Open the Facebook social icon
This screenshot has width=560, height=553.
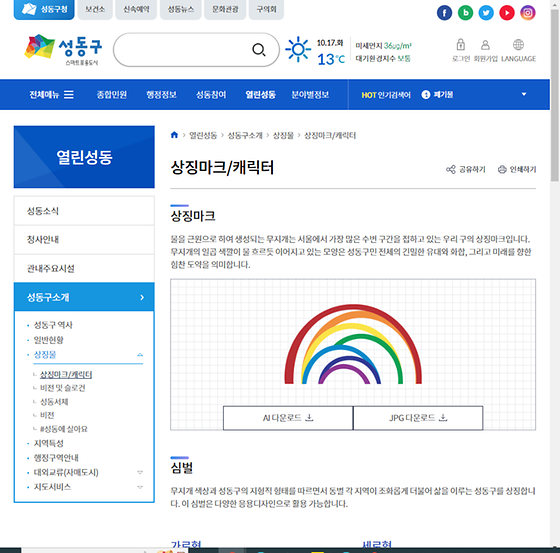[444, 13]
